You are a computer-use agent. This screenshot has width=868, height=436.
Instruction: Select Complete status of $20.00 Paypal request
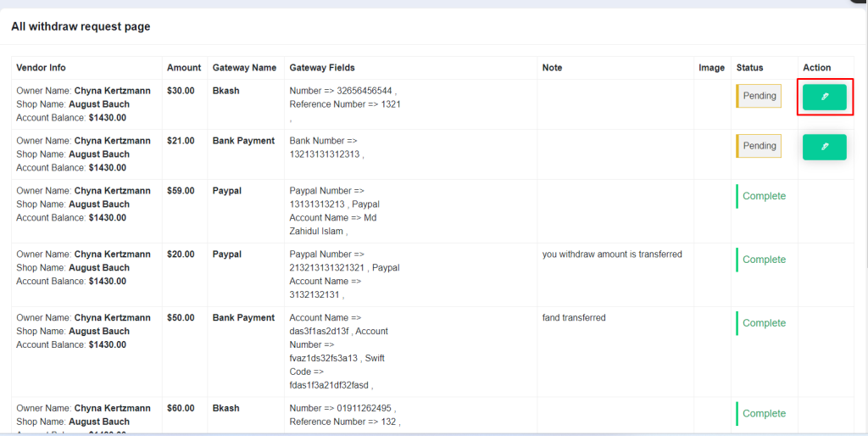pyautogui.click(x=761, y=260)
